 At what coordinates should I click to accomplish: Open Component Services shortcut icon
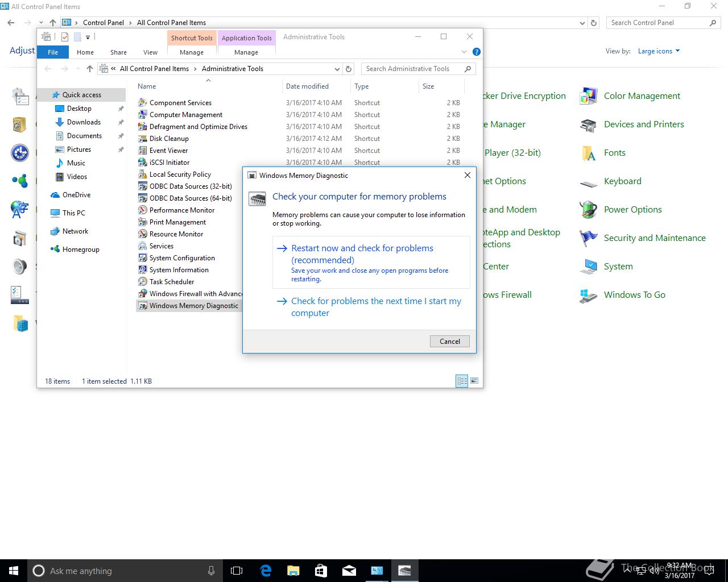pos(143,103)
